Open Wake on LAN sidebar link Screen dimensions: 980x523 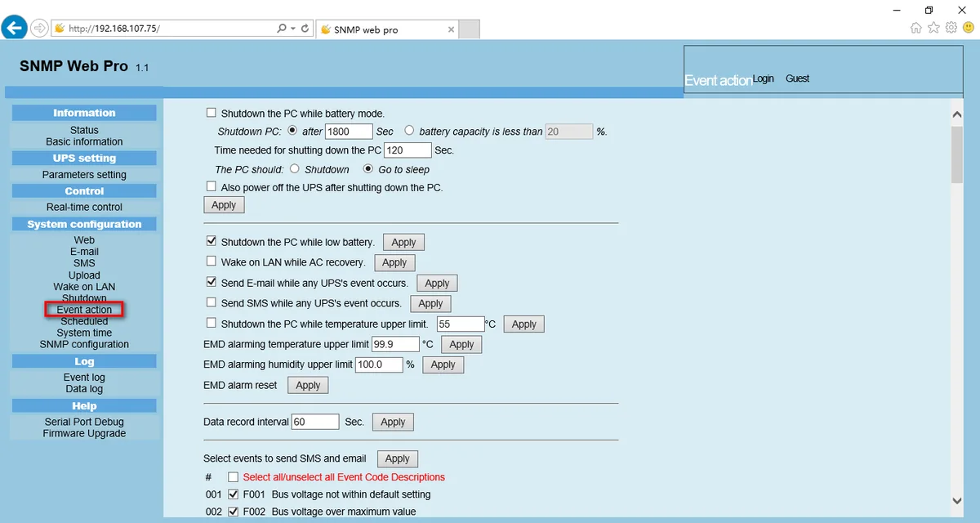point(84,287)
